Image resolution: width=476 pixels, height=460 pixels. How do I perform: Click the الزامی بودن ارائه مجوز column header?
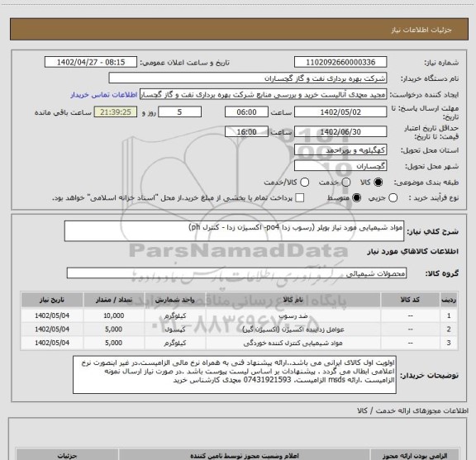click(415, 455)
